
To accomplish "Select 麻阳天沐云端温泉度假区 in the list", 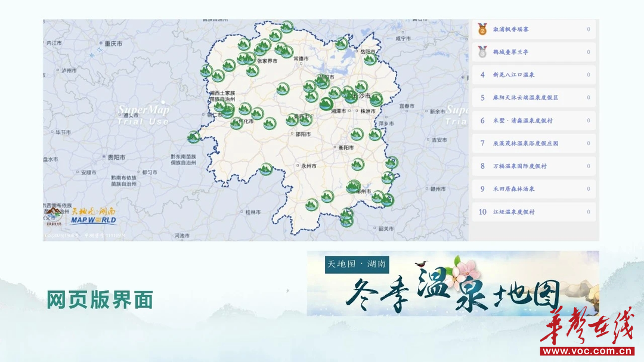I will tap(534, 98).
